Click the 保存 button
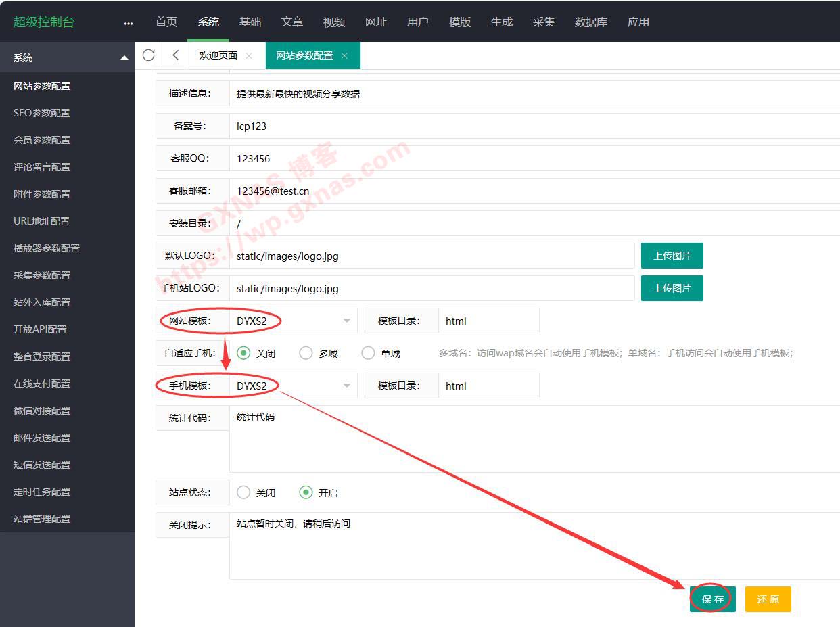This screenshot has width=840, height=627. click(x=712, y=599)
